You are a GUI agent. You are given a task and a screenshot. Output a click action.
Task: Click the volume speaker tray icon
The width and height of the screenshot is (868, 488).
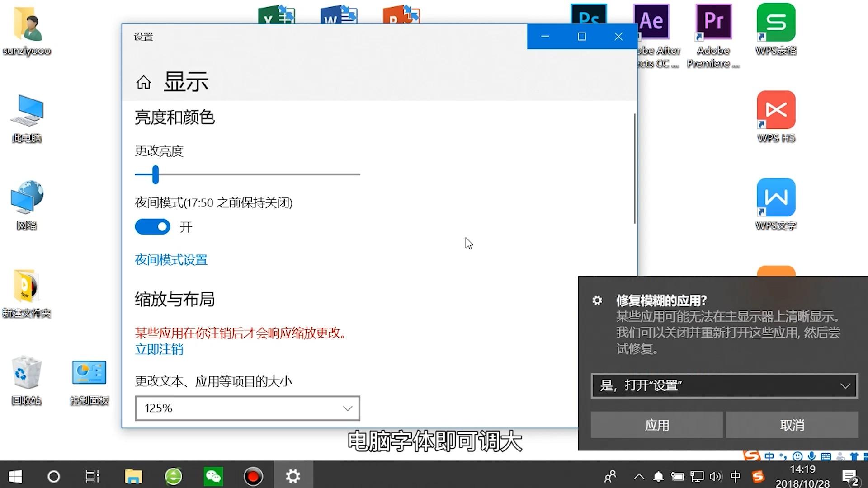715,476
